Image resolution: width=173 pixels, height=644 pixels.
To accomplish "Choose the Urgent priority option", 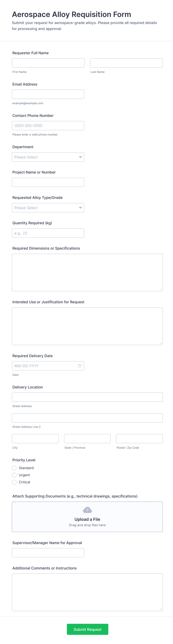I will (x=14, y=475).
